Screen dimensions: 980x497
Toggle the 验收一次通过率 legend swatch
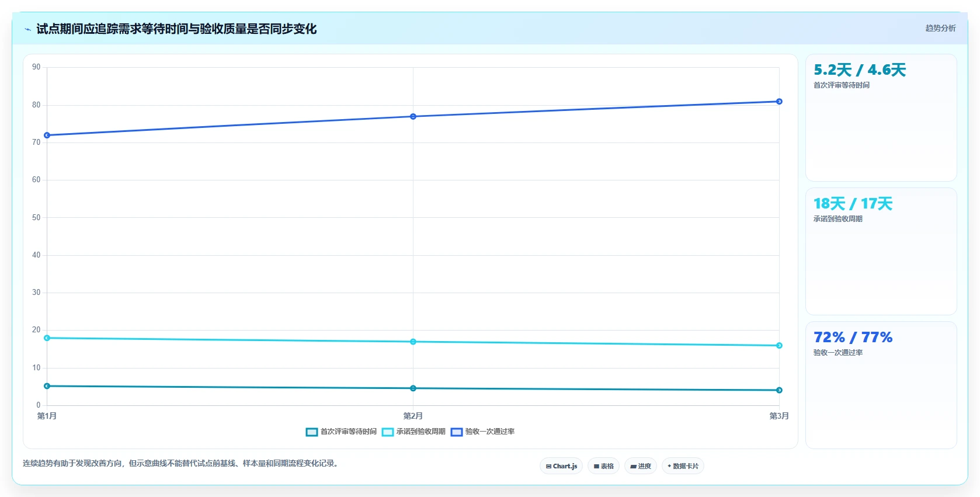click(x=457, y=432)
